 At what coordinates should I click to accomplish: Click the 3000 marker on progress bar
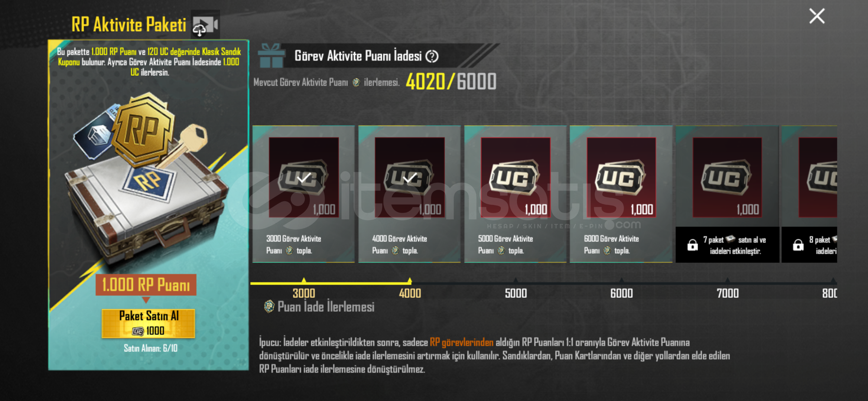pos(304,293)
